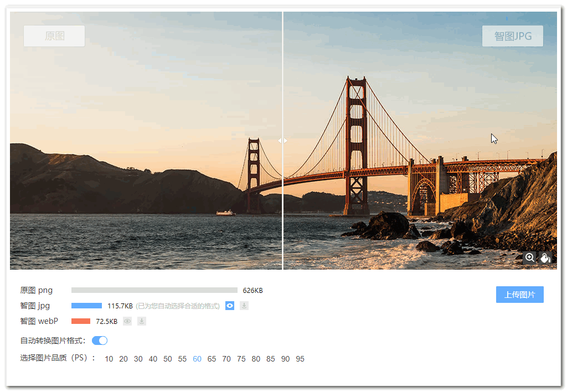Click the 626KB size text

tap(252, 291)
